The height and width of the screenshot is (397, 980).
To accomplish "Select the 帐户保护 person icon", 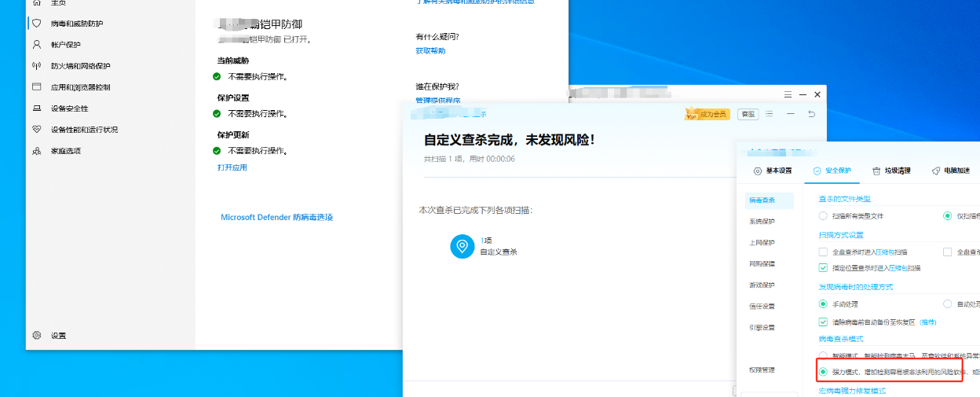I will point(36,45).
